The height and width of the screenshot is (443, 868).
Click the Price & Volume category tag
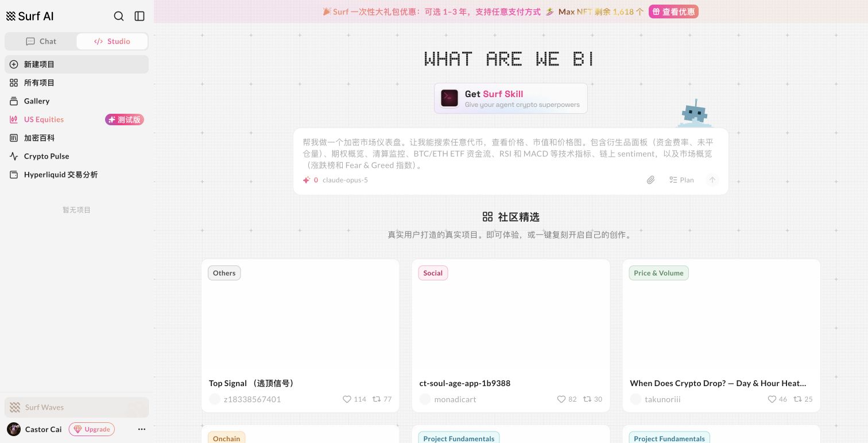[x=658, y=273]
